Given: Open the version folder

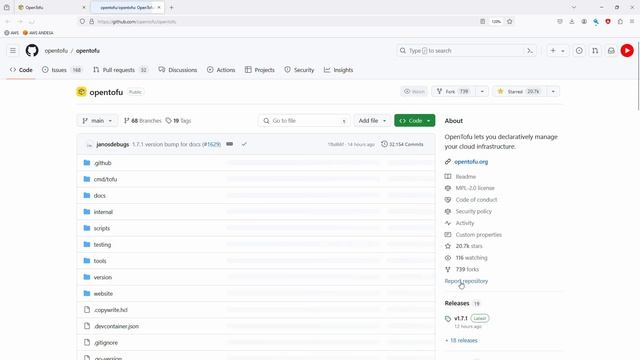Looking at the screenshot, I should click(102, 277).
